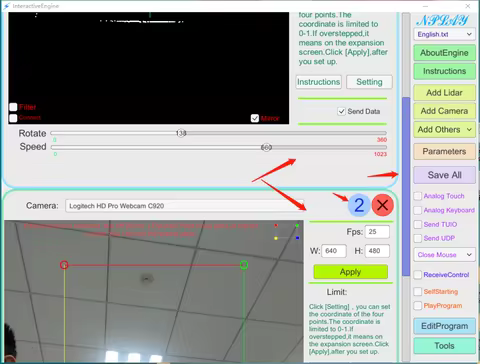The image size is (480, 364).
Task: Open the Camera device dropdown
Action: (x=185, y=206)
